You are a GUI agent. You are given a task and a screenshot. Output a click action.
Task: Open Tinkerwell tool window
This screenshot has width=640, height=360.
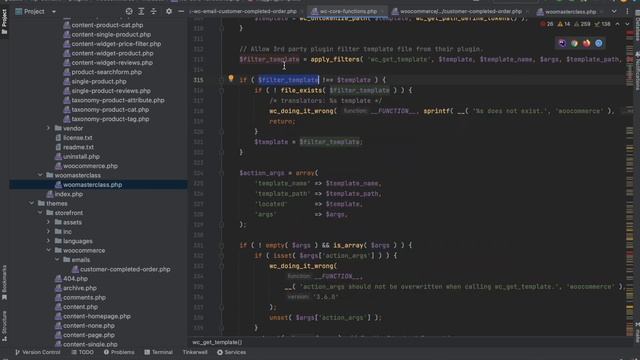tap(195, 352)
